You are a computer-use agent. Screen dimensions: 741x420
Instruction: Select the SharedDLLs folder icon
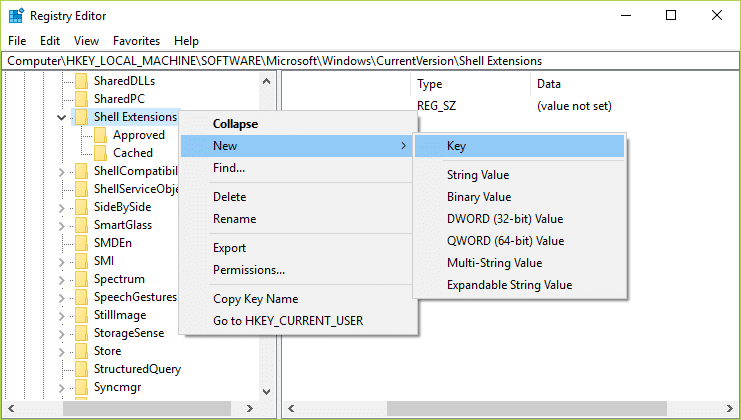(81, 81)
